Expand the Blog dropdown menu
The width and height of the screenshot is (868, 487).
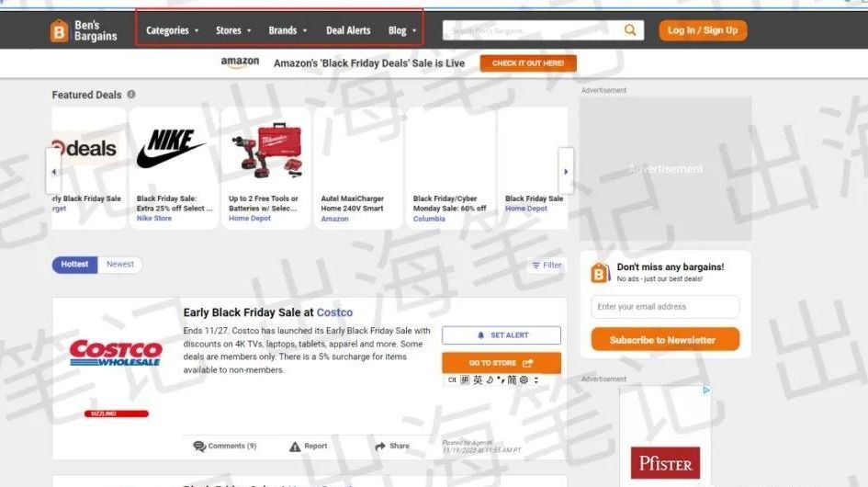[402, 30]
